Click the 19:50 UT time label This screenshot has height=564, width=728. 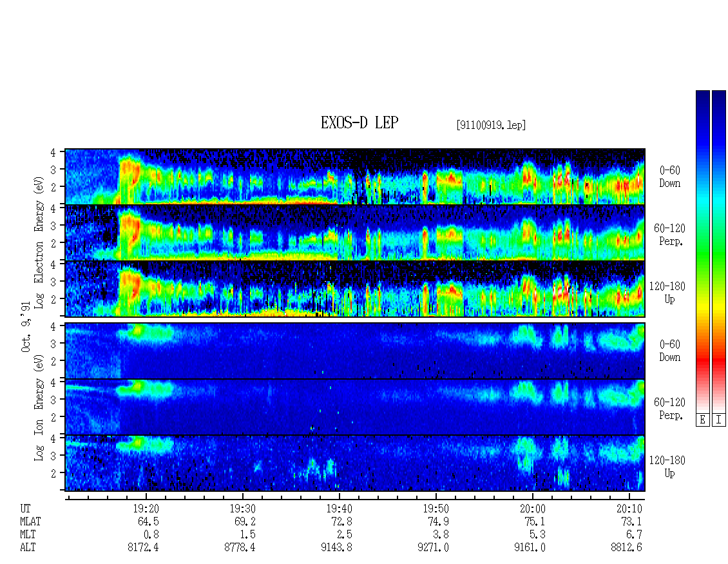[436, 509]
